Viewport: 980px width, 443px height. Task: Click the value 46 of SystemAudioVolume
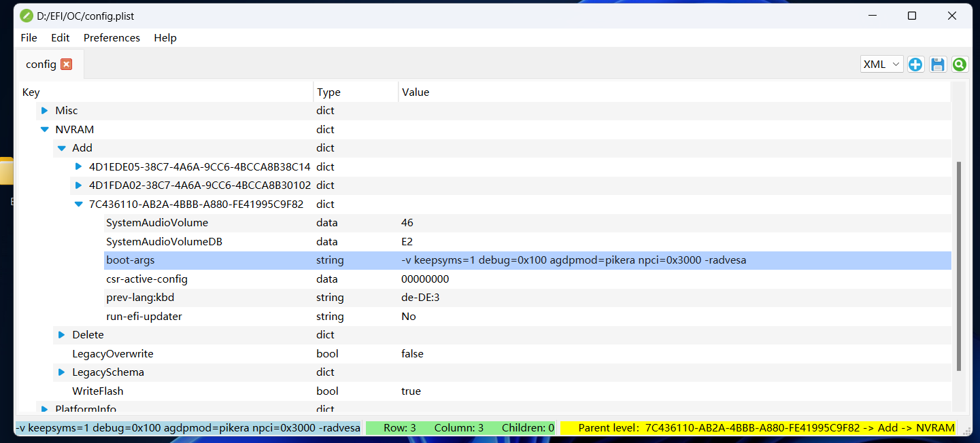[407, 223]
